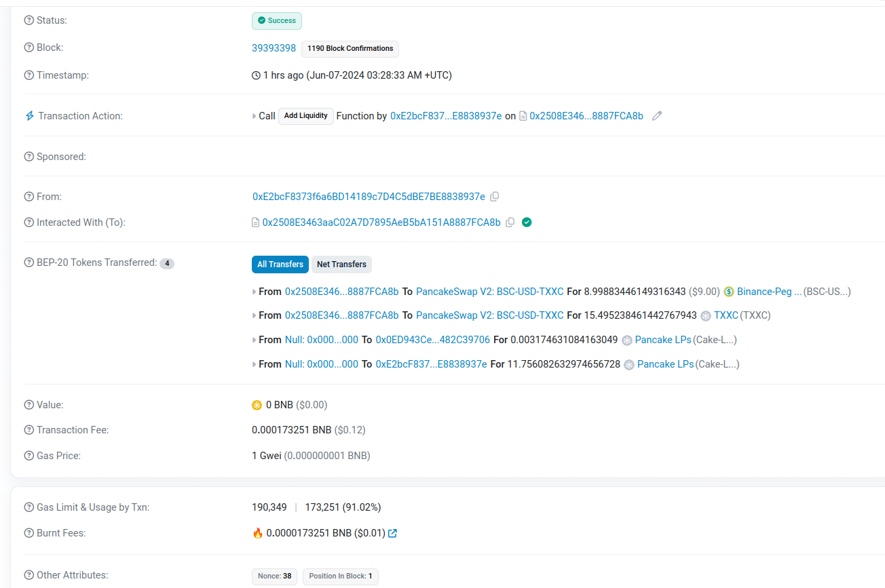Click Pancake LPs icon in 0.003174 row
Viewport: 885px width, 588px height.
(x=627, y=340)
